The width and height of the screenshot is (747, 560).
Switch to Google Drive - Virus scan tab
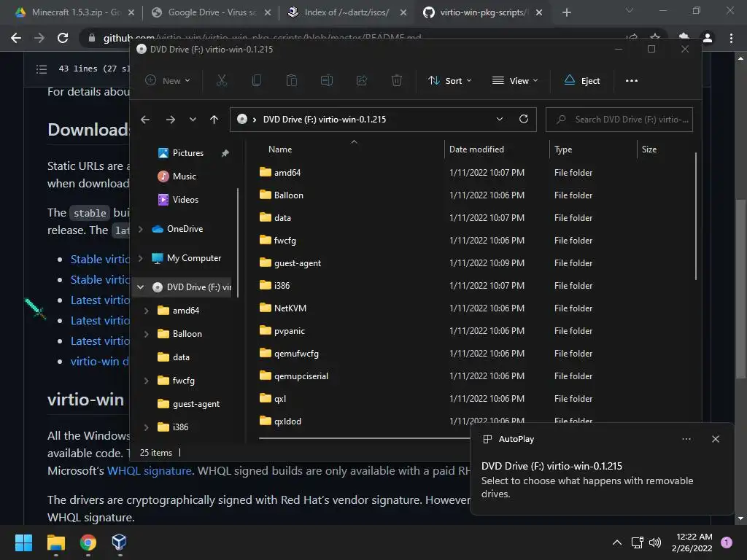(x=212, y=12)
